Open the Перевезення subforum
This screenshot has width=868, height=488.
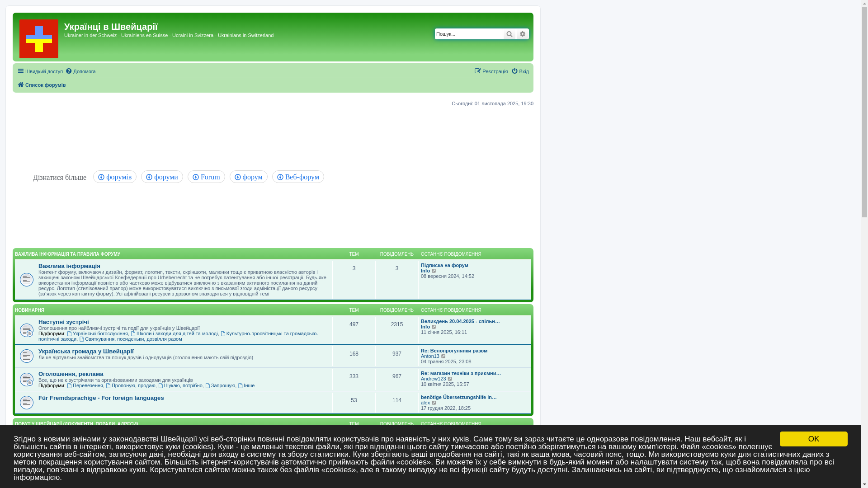[85, 385]
